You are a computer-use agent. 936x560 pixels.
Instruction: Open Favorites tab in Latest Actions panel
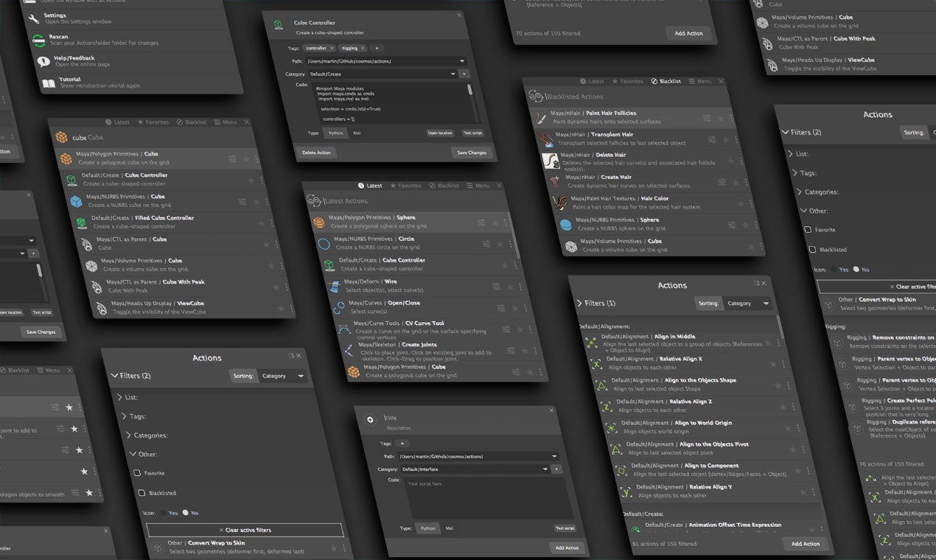click(x=405, y=186)
